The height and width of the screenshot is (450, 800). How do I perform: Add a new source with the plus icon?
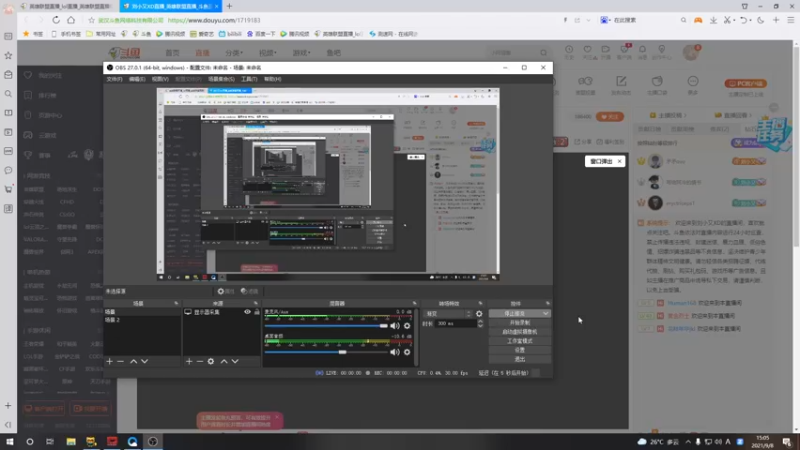(189, 361)
